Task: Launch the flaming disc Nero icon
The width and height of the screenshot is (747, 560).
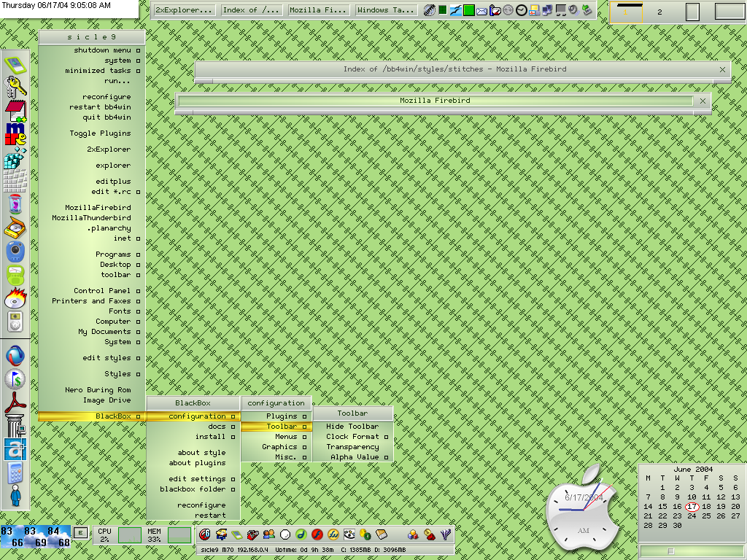Action: pos(15,298)
